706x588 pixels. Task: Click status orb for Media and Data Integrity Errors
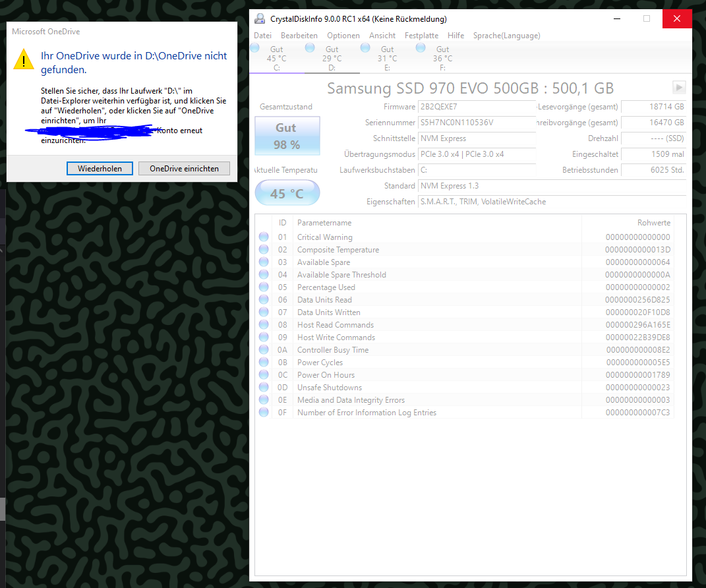pyautogui.click(x=264, y=400)
